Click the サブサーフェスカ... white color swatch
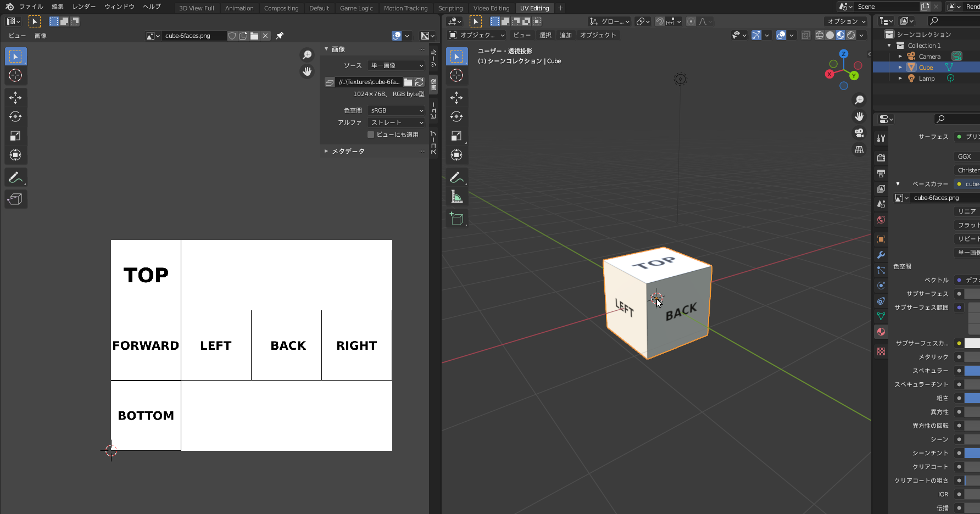 tap(972, 343)
